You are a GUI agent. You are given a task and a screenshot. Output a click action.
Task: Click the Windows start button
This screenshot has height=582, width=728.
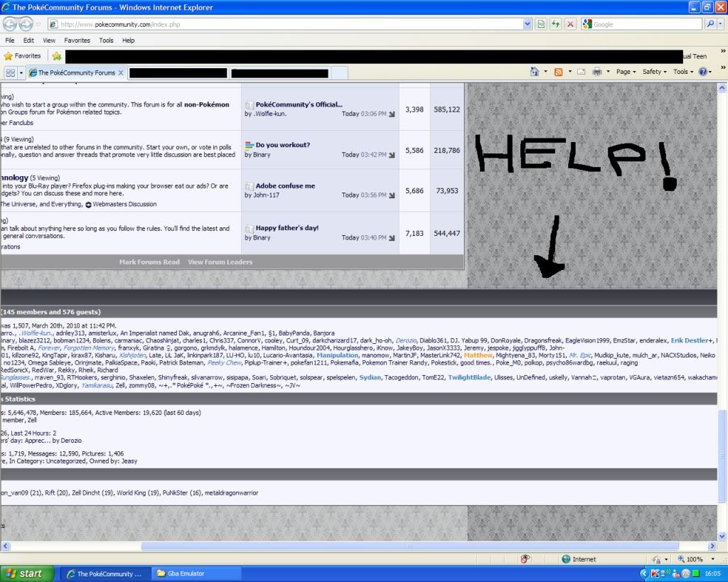tap(28, 573)
